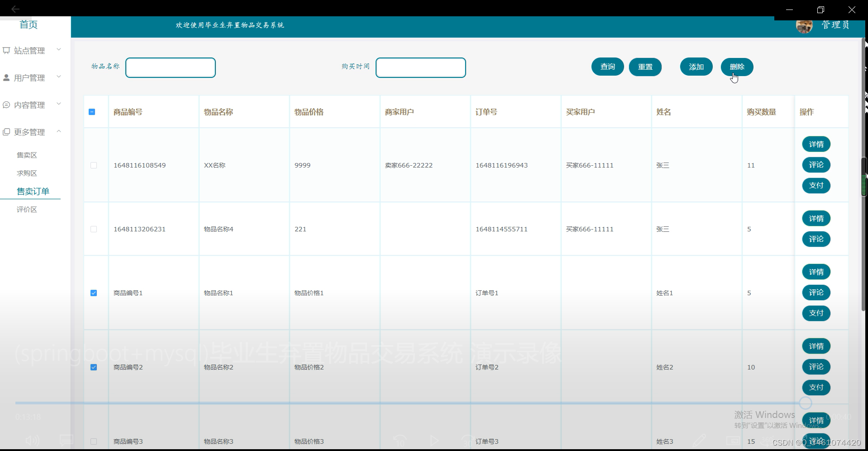
Task: Open the 站点管理 menu label
Action: coord(29,51)
